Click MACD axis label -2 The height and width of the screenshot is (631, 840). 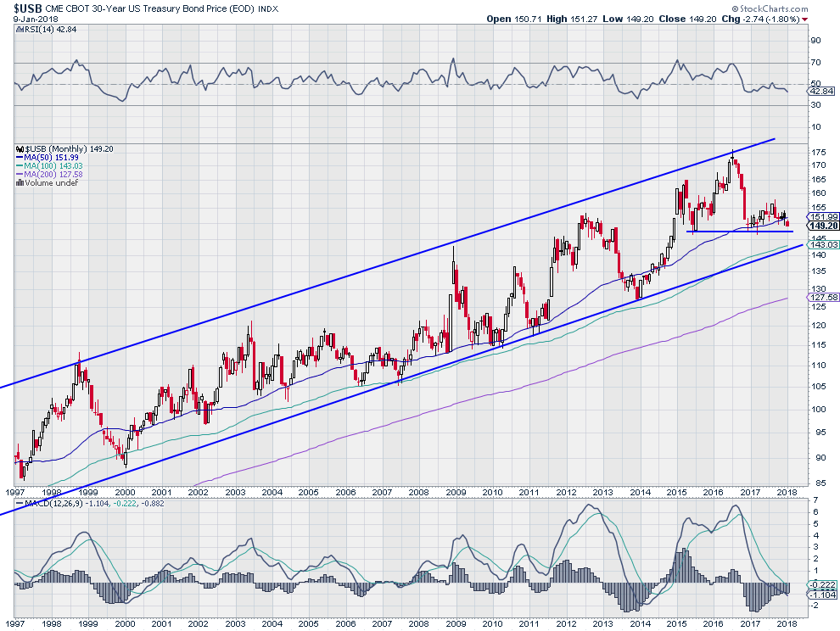pos(815,606)
